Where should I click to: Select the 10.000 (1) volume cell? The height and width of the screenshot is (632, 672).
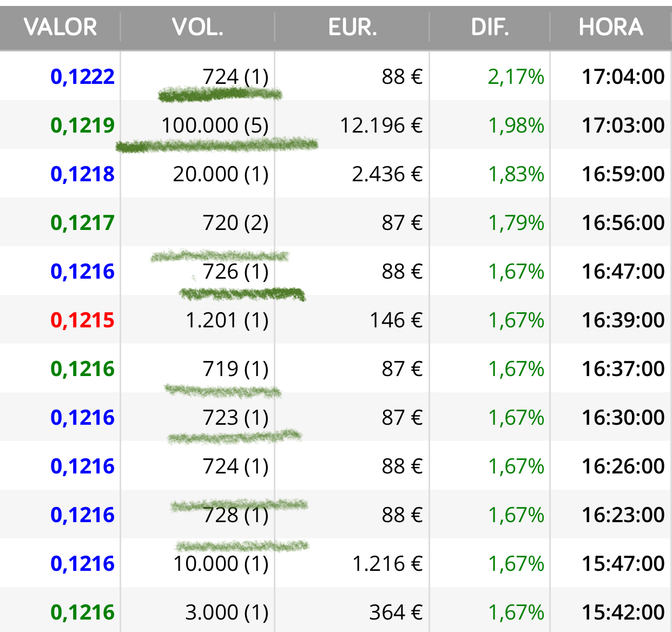221,564
